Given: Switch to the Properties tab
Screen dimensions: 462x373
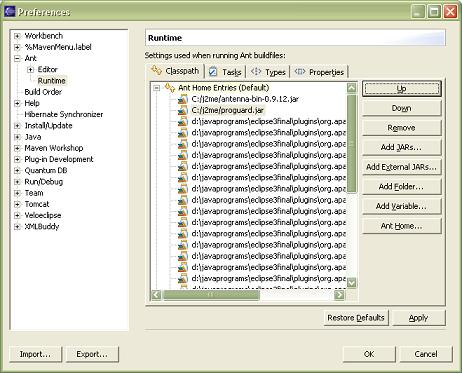Looking at the screenshot, I should tap(319, 72).
